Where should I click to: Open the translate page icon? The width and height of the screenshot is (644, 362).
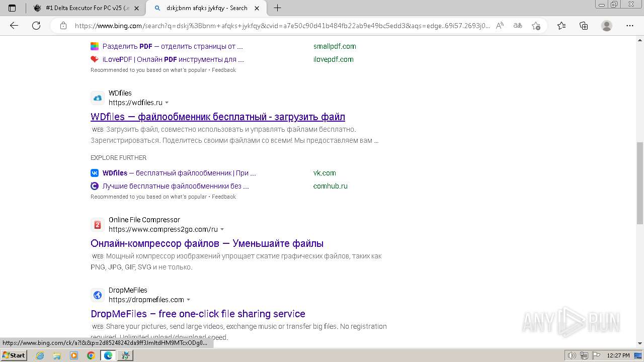click(517, 26)
